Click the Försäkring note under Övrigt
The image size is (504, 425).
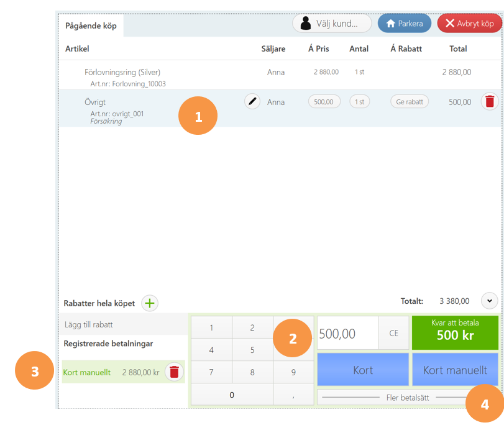106,121
